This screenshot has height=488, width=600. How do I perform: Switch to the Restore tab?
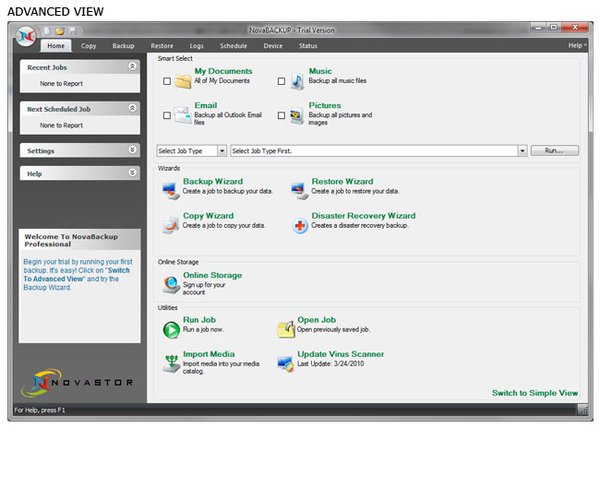162,46
